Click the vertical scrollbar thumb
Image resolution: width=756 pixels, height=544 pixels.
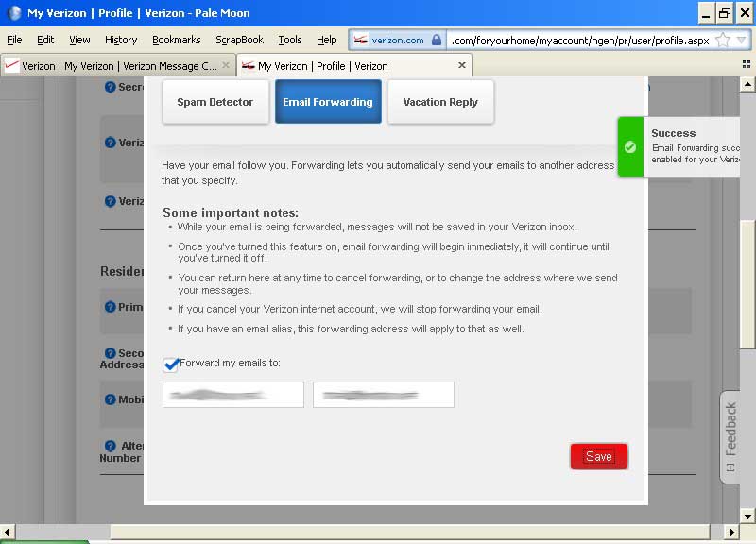(747, 283)
